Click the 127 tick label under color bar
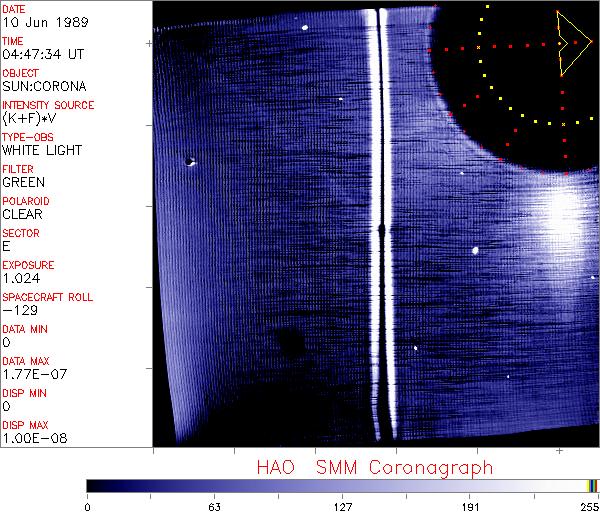 pos(343,505)
